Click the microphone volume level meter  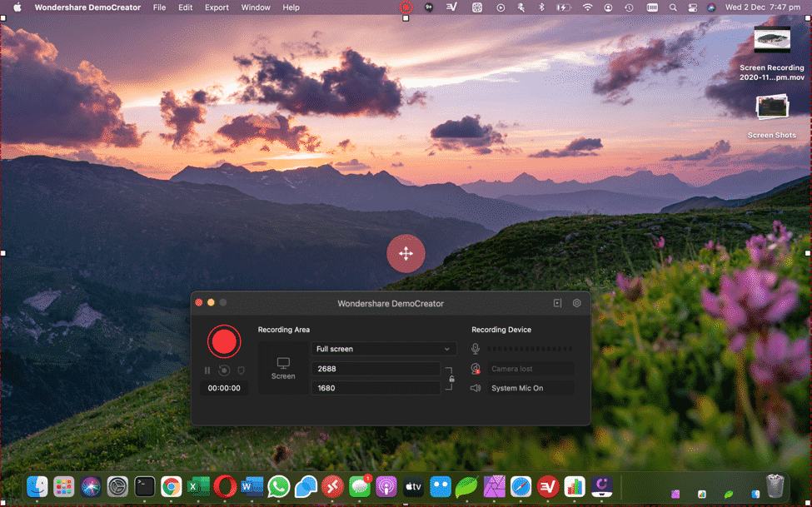click(531, 349)
